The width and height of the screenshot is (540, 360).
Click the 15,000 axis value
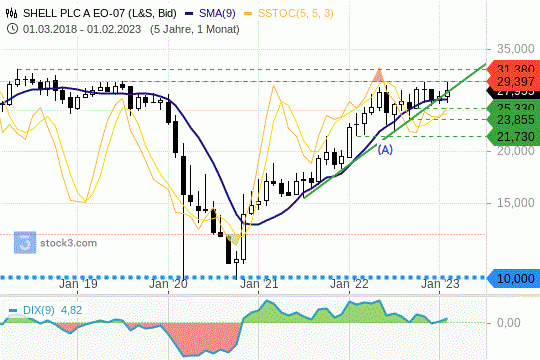[516, 203]
